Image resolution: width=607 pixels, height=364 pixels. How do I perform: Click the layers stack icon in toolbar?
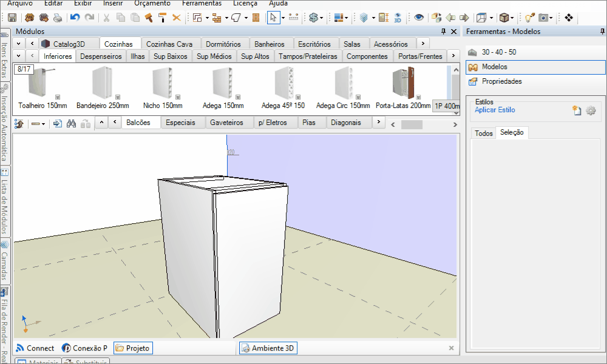click(x=364, y=18)
